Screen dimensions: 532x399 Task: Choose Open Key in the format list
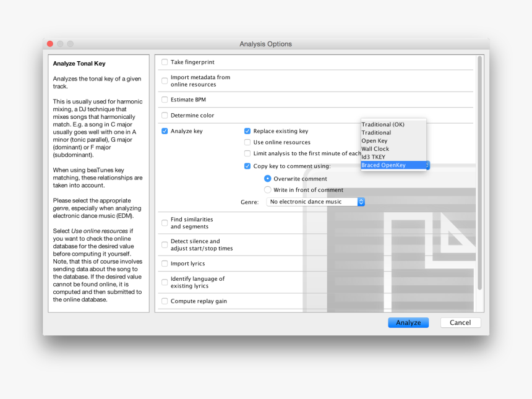(x=375, y=141)
